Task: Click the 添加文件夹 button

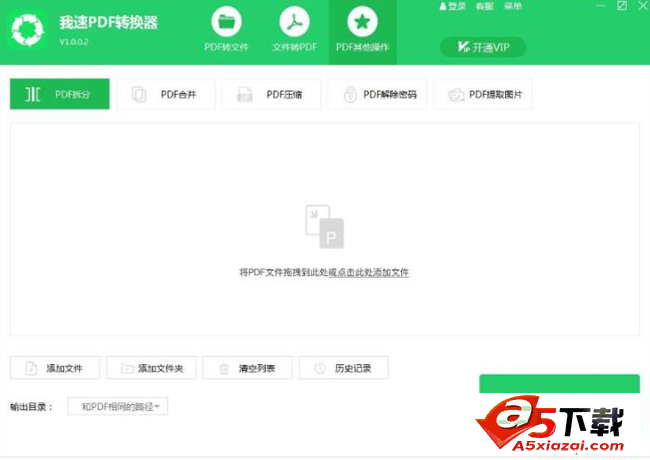Action: pyautogui.click(x=151, y=368)
